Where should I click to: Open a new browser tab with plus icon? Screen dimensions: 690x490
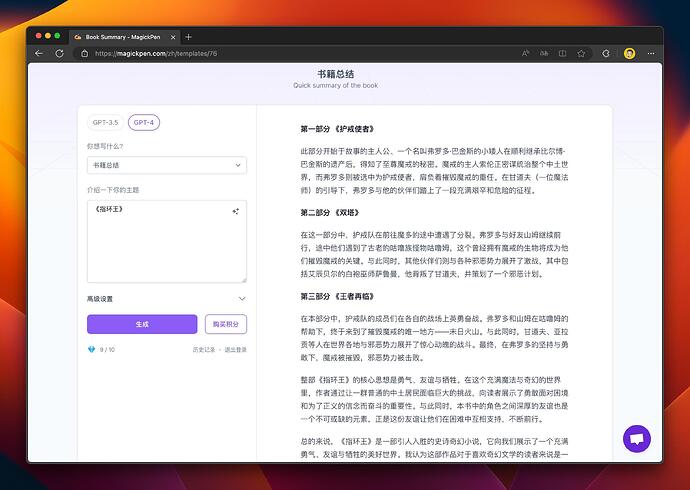189,36
